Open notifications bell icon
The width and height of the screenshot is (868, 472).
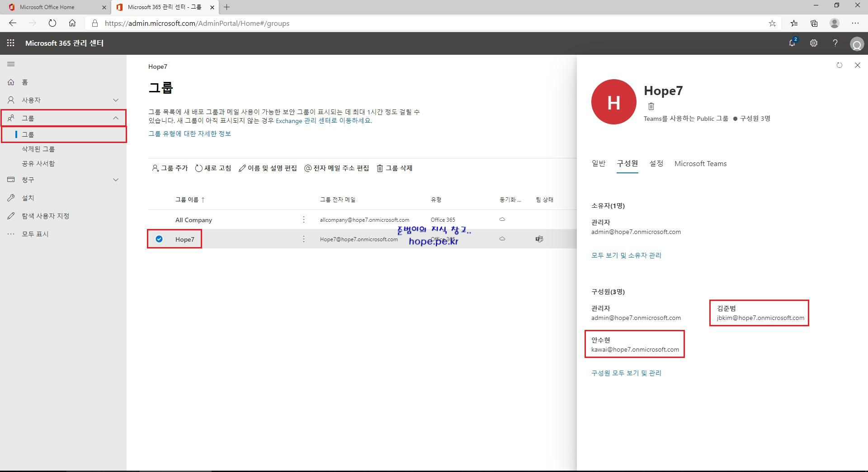pyautogui.click(x=792, y=43)
